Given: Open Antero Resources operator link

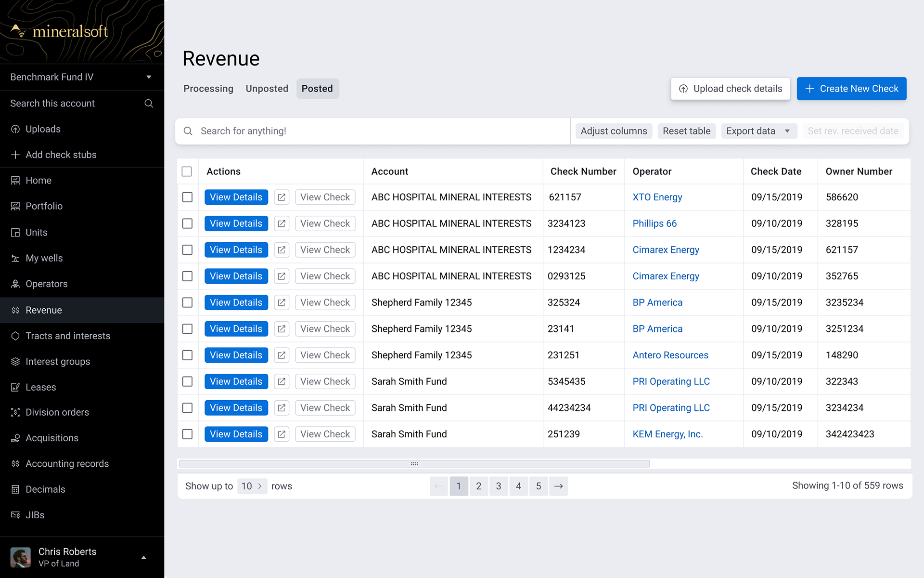Looking at the screenshot, I should click(x=670, y=355).
